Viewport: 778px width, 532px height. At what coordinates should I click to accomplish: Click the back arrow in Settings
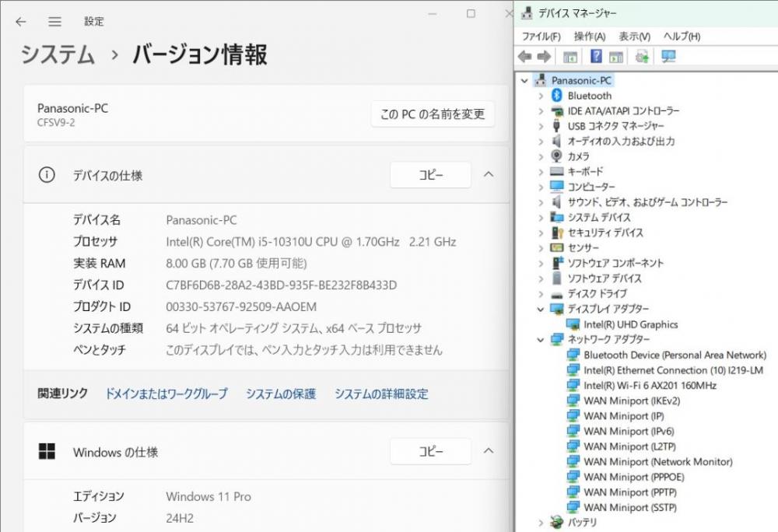pos(21,21)
